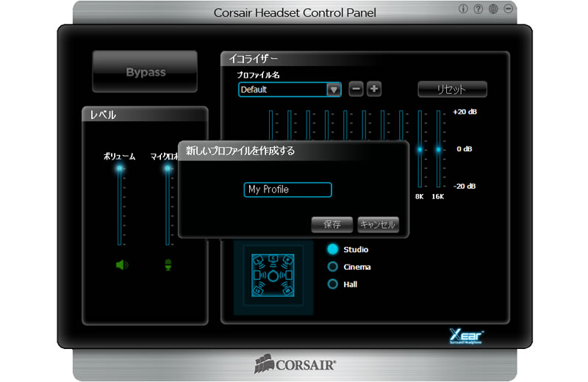The height and width of the screenshot is (382, 588).
Task: Delete profile with minus button
Action: 356,89
